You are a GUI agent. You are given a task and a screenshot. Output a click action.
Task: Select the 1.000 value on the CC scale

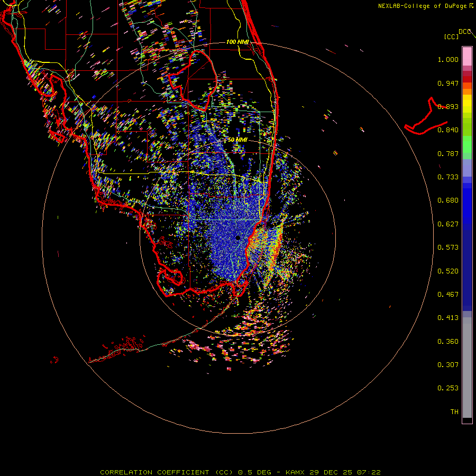[x=448, y=59]
